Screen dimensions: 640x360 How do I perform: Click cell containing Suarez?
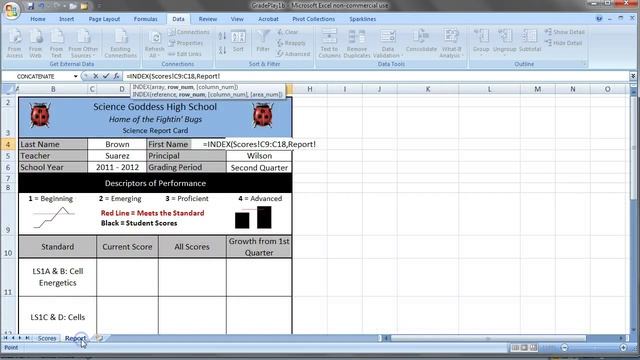click(x=117, y=156)
